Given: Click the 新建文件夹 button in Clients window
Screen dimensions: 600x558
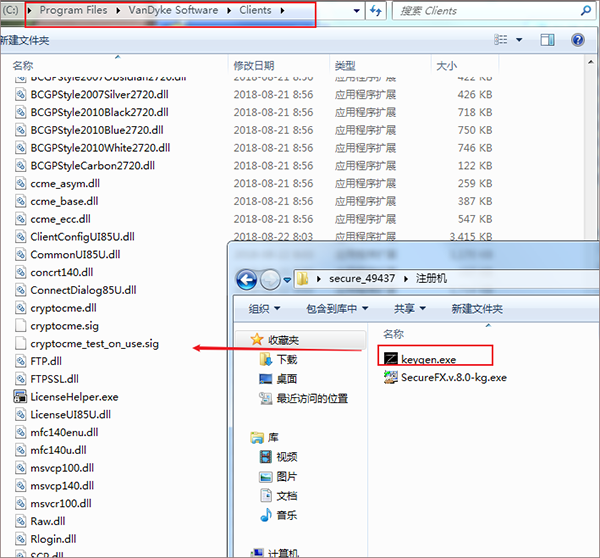Looking at the screenshot, I should pyautogui.click(x=24, y=40).
